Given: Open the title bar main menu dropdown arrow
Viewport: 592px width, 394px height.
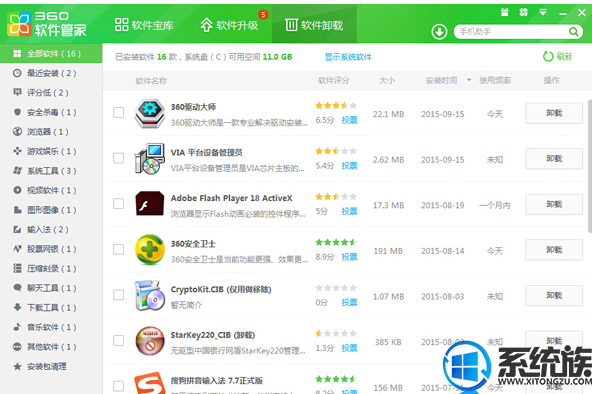Looking at the screenshot, I should pyautogui.click(x=543, y=12).
